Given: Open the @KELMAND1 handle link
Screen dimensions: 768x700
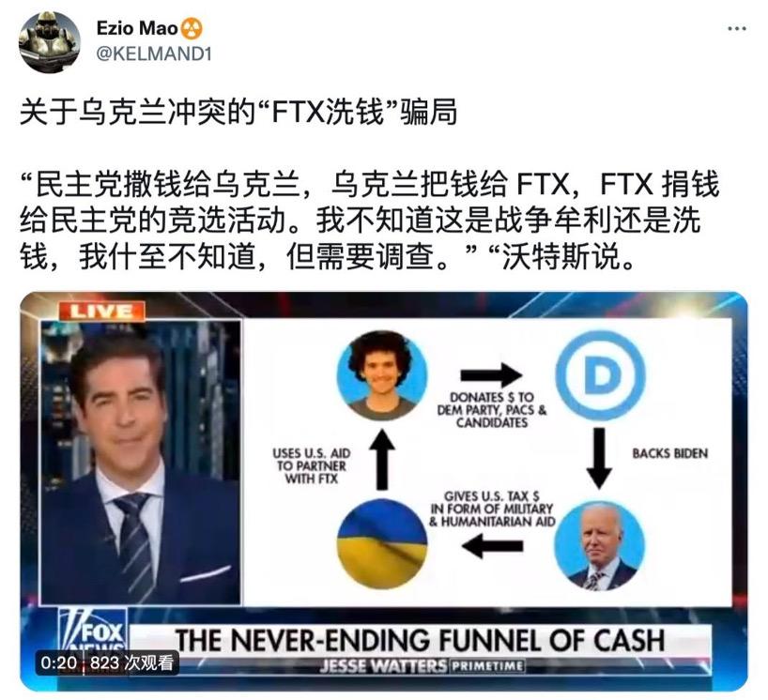Looking at the screenshot, I should click(x=154, y=53).
